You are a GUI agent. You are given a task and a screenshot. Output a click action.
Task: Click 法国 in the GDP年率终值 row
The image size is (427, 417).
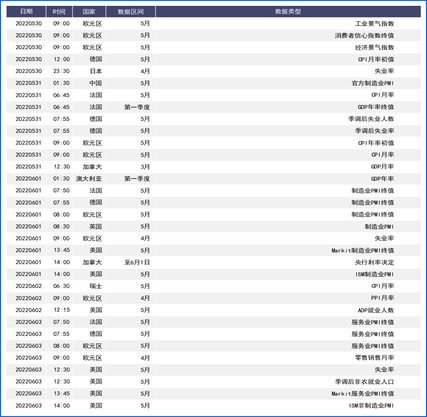coord(96,107)
